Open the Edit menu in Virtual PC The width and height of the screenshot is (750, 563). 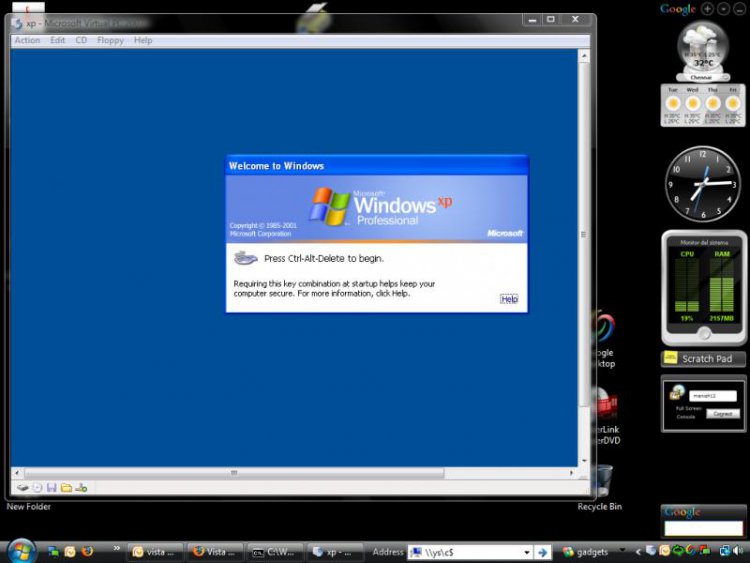[57, 40]
